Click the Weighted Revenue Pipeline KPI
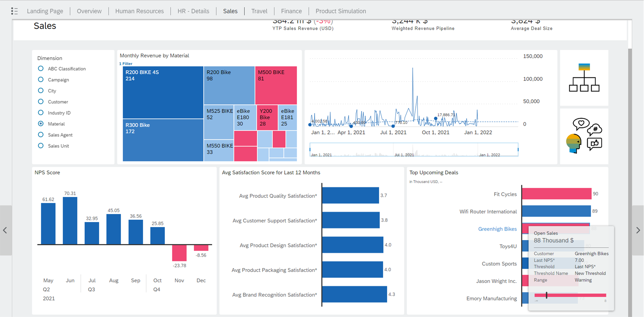The width and height of the screenshot is (644, 317). [x=423, y=26]
